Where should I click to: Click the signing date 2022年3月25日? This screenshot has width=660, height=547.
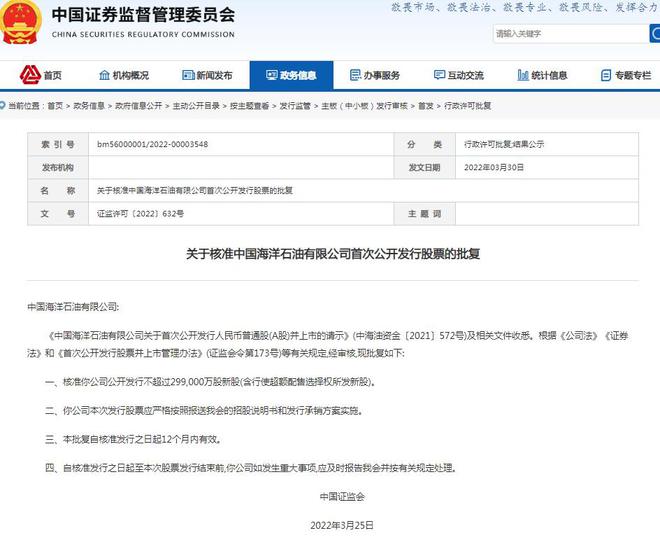point(342,525)
